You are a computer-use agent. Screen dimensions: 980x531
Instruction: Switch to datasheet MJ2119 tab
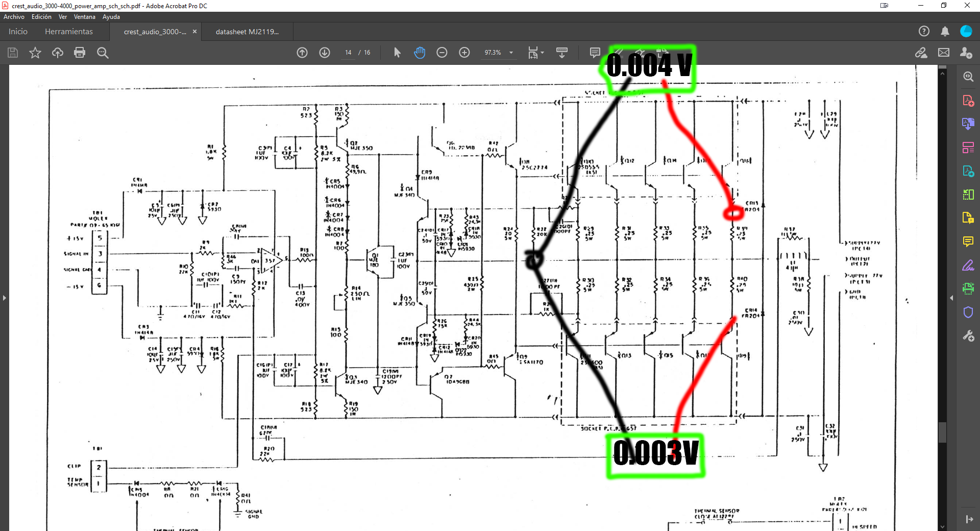(x=248, y=32)
